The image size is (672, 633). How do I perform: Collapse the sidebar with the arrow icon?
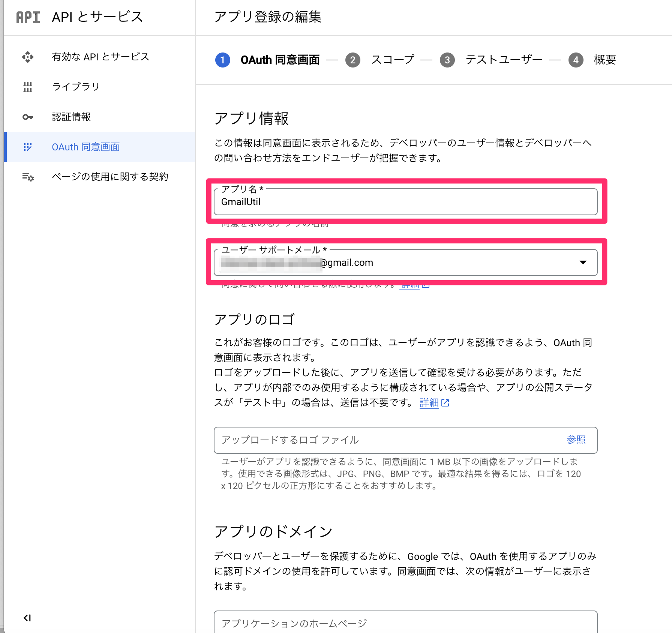(27, 618)
